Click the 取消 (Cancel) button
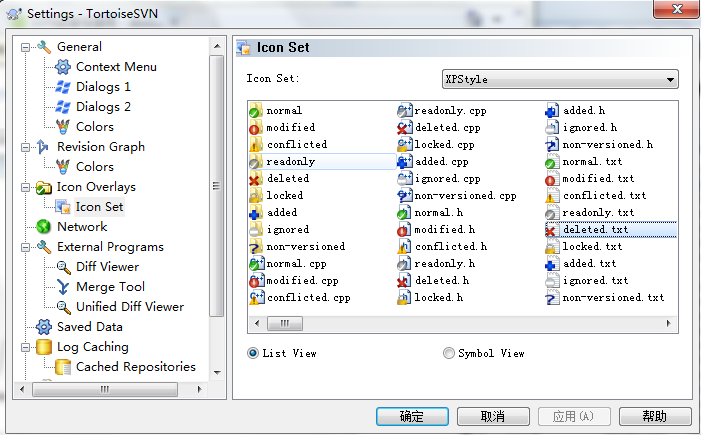 tap(493, 416)
